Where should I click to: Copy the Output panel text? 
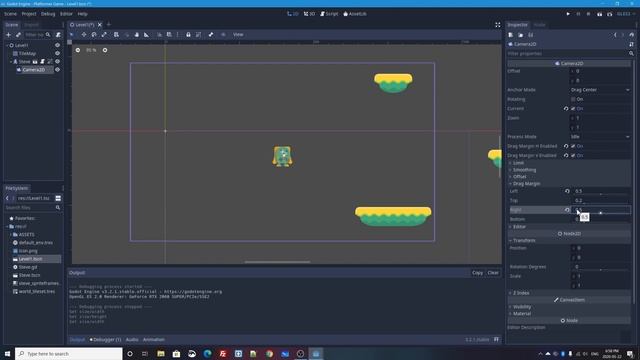pos(477,273)
